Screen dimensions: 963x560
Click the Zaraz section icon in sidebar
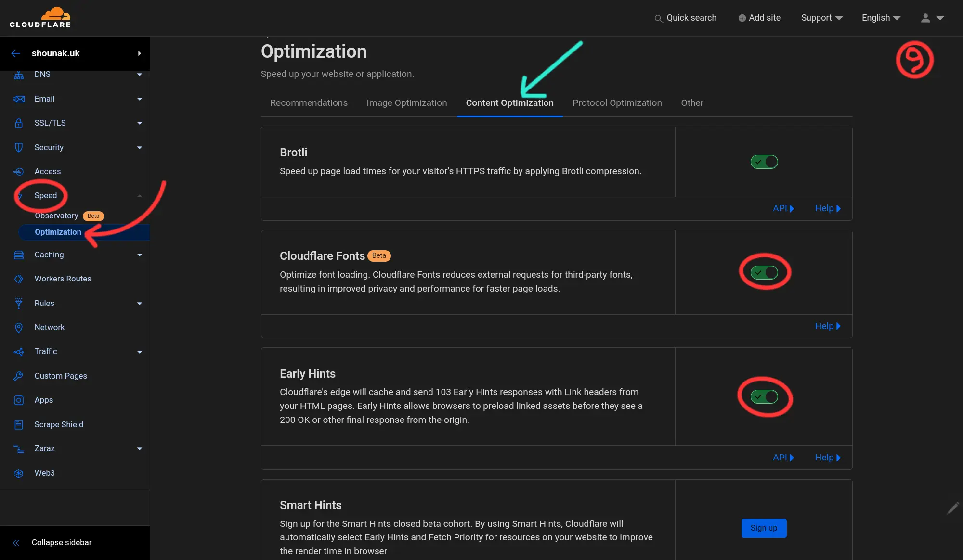pos(18,448)
